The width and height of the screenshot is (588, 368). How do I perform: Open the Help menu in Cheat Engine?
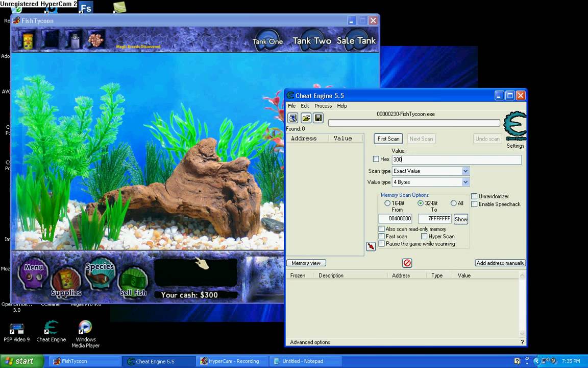click(342, 106)
